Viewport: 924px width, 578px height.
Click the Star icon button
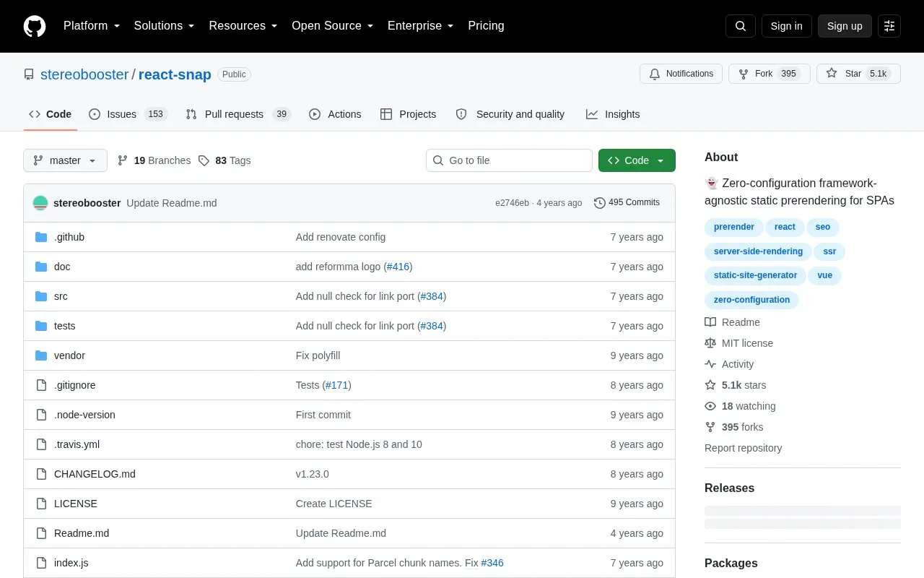pos(832,74)
